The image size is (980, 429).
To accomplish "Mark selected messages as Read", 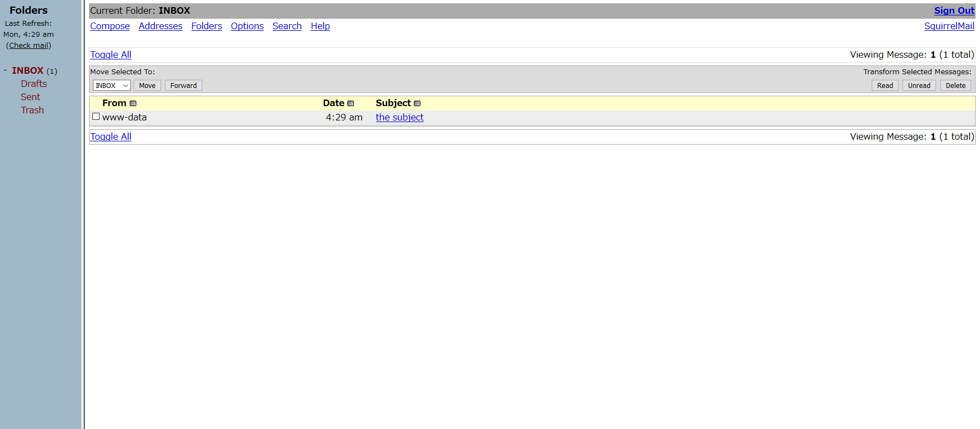I will (x=885, y=85).
